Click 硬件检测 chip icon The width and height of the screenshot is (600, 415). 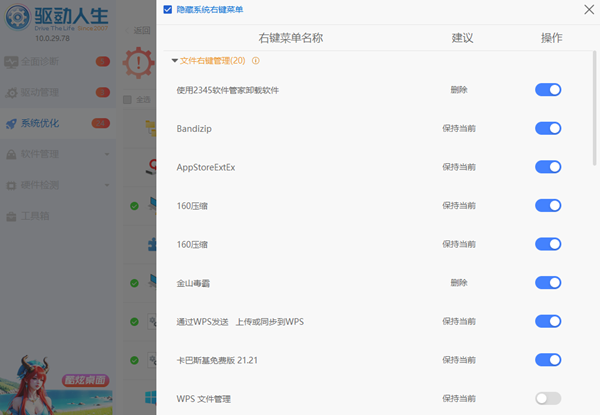(x=11, y=186)
